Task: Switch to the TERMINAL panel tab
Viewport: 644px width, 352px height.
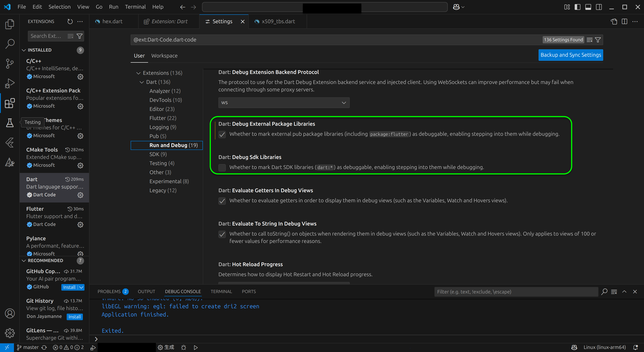Action: pyautogui.click(x=221, y=292)
